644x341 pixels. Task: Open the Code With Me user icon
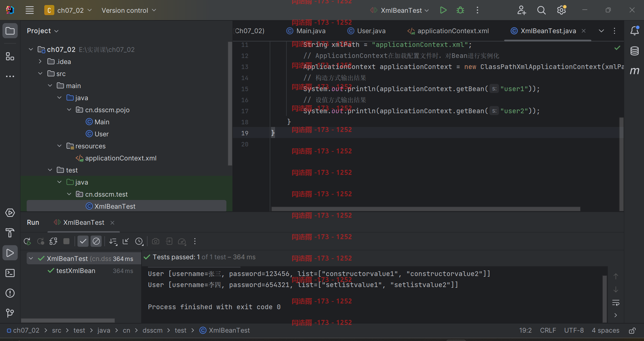521,10
